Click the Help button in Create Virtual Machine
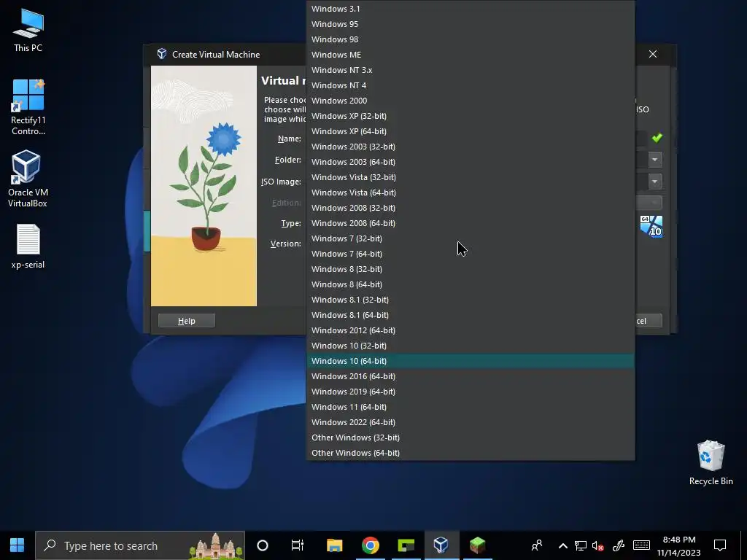The height and width of the screenshot is (560, 747). 186,321
